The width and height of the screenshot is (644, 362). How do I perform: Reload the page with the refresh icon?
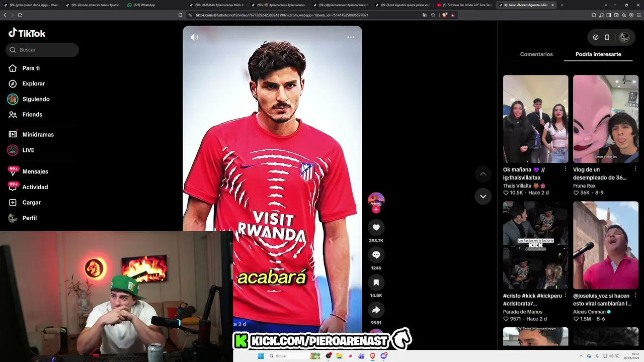pyautogui.click(x=20, y=15)
